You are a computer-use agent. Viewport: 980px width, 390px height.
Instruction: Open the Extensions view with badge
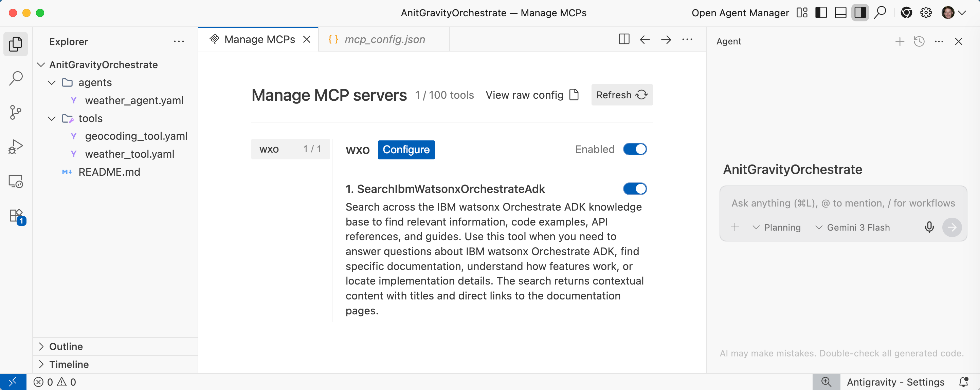click(x=16, y=216)
